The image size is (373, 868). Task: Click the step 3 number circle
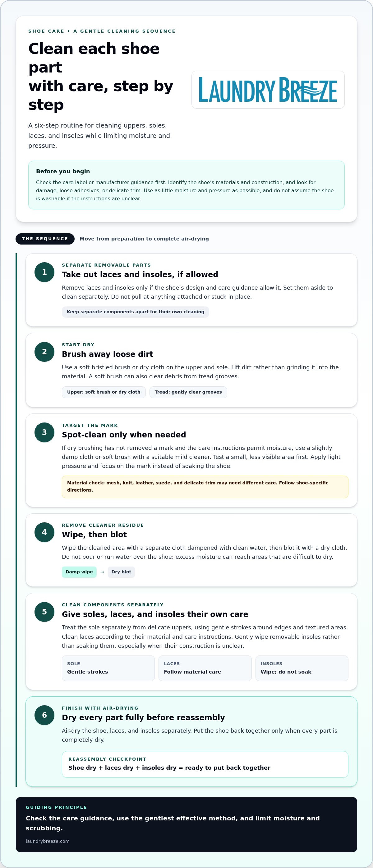44,432
